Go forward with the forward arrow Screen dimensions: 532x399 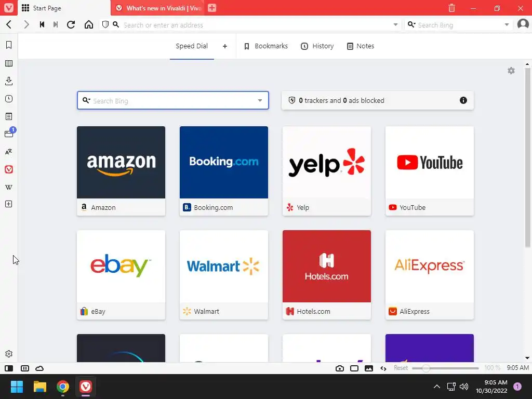coord(26,25)
